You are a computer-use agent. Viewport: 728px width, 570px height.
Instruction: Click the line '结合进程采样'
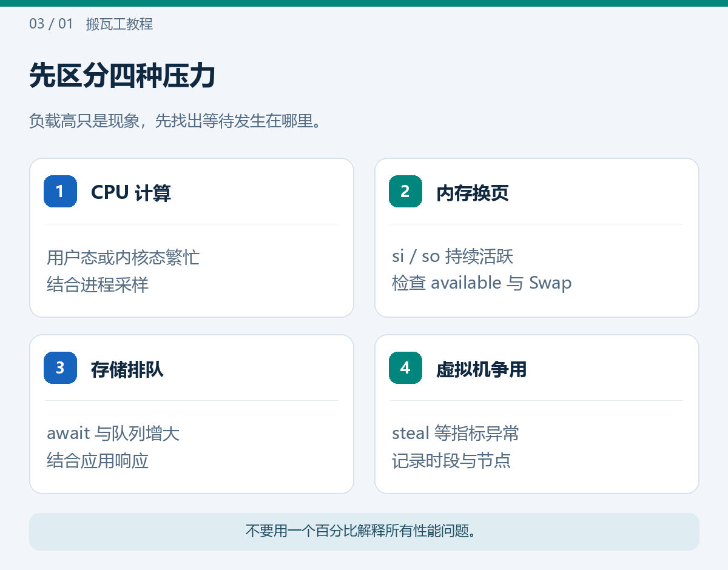tap(98, 284)
